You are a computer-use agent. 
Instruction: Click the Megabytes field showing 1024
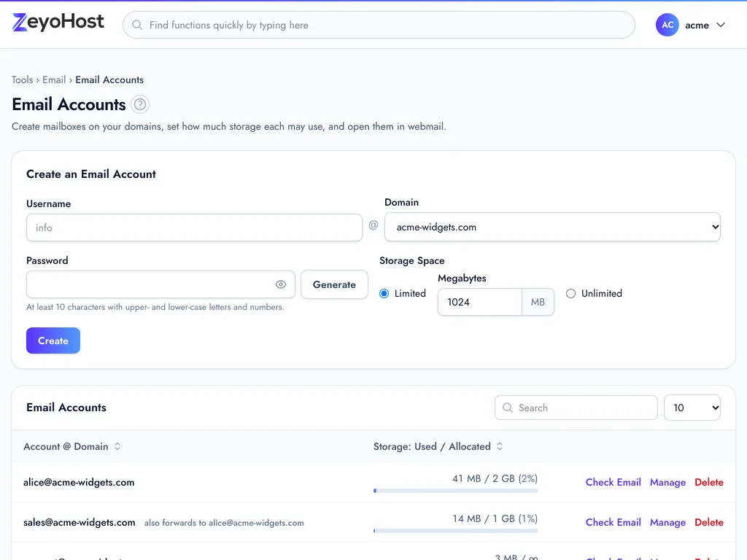tap(480, 302)
